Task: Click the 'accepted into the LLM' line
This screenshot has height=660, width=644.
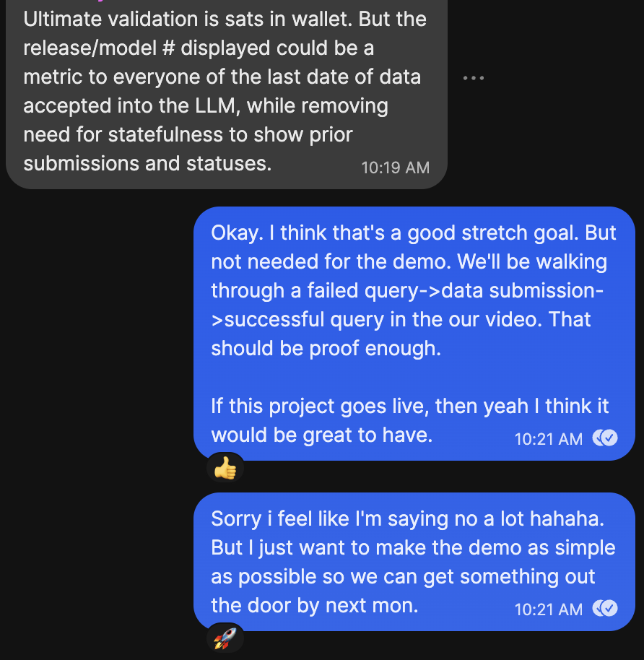Action: [x=206, y=105]
